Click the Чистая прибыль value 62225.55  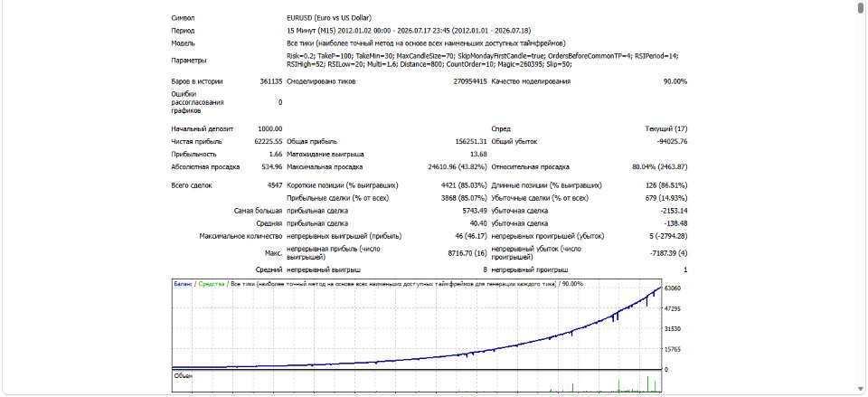point(268,142)
